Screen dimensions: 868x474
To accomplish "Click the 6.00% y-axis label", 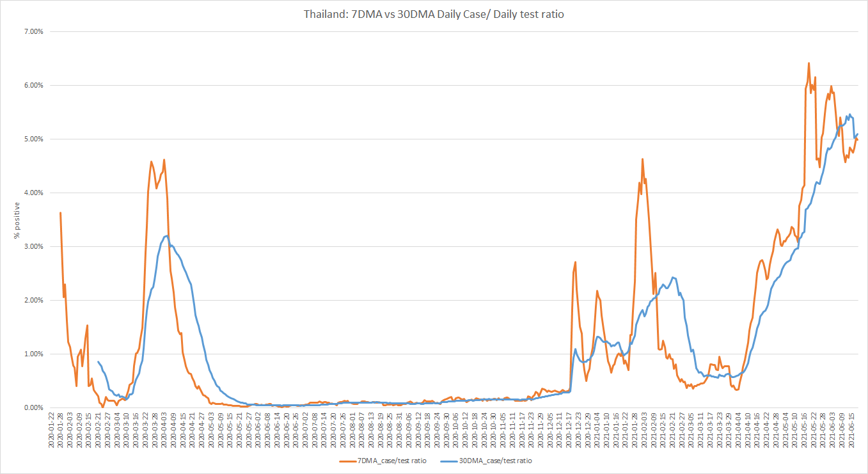I will [33, 85].
